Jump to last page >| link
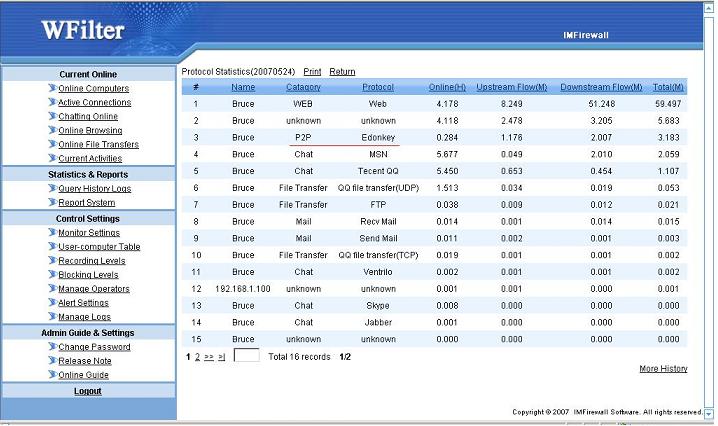 (x=222, y=357)
